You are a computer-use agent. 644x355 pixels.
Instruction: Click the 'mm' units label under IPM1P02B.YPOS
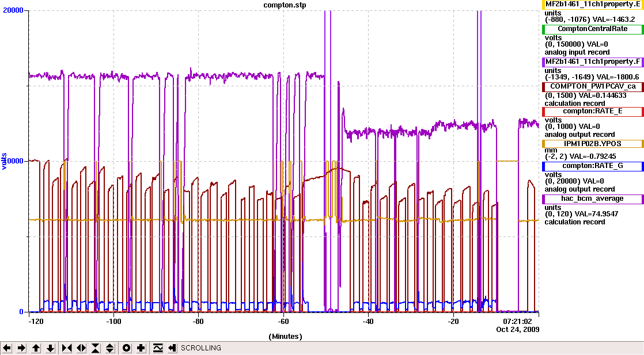550,151
